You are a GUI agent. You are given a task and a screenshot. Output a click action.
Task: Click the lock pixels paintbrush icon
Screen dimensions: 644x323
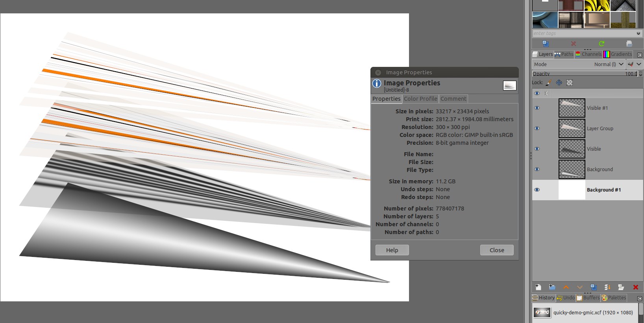(548, 83)
